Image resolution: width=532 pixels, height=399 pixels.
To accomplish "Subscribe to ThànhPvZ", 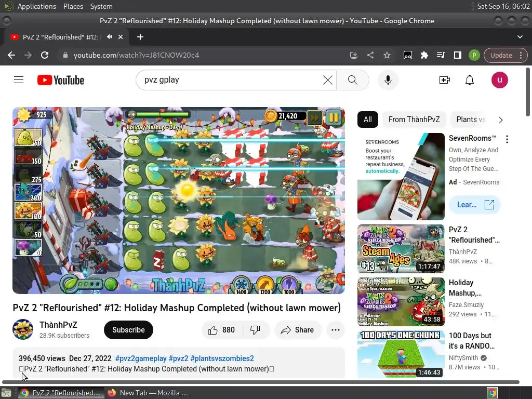I will (128, 330).
